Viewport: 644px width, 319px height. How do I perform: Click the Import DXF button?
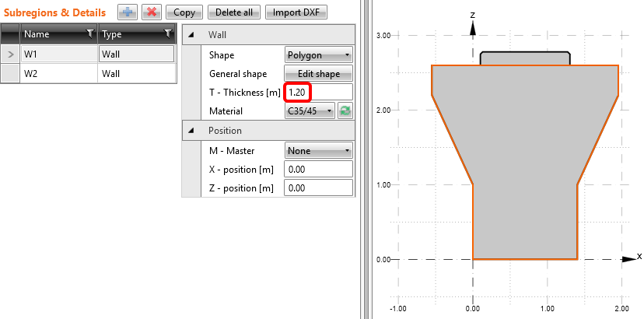(296, 12)
